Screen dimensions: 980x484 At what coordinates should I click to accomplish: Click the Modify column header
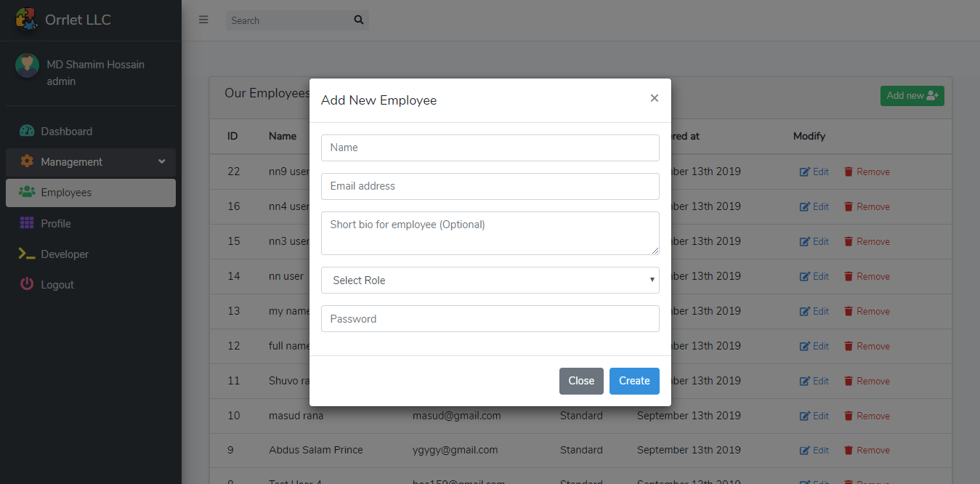coord(809,136)
